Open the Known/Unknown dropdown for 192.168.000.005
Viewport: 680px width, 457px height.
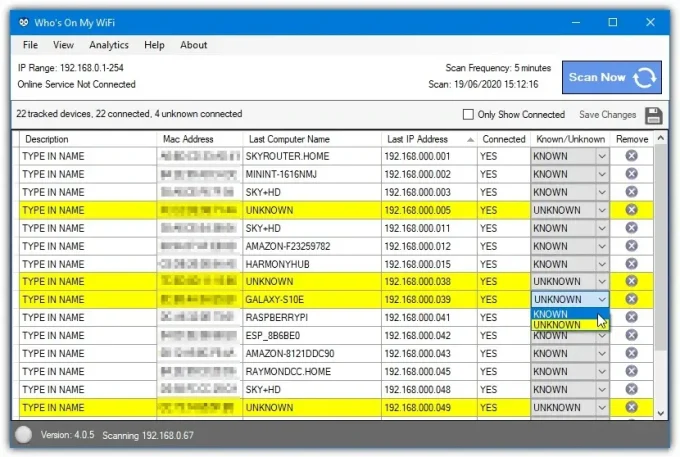tap(601, 210)
